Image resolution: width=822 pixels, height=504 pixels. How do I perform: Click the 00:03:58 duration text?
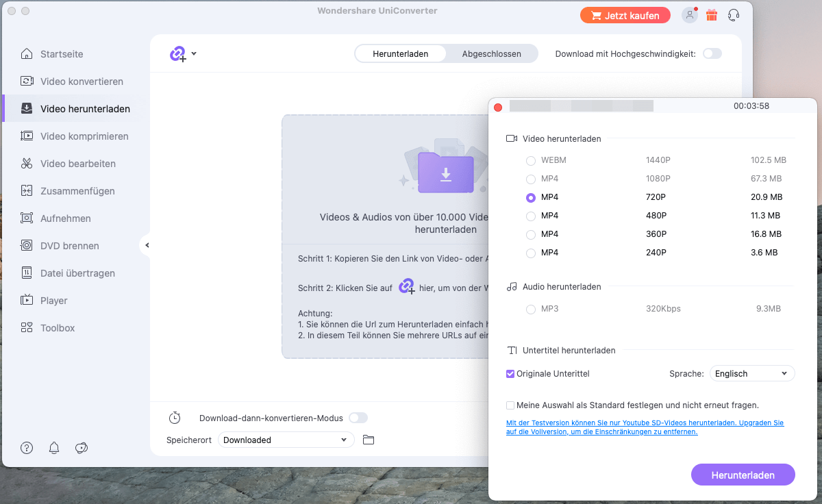click(x=751, y=106)
